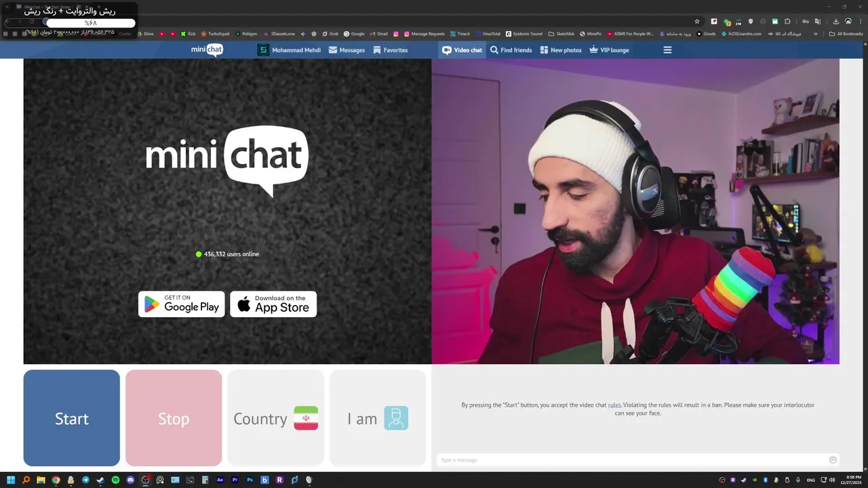Open the Grok bookmark
The image size is (868, 488).
click(x=330, y=34)
